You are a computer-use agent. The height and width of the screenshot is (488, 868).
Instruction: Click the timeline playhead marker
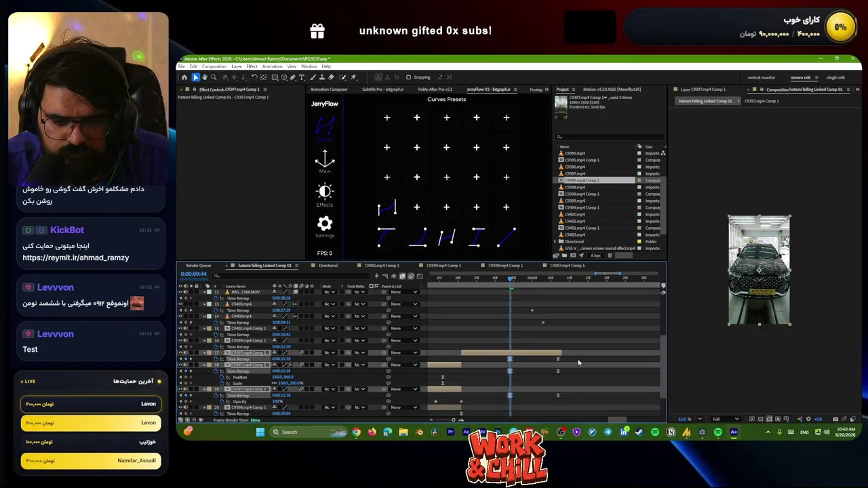point(511,278)
